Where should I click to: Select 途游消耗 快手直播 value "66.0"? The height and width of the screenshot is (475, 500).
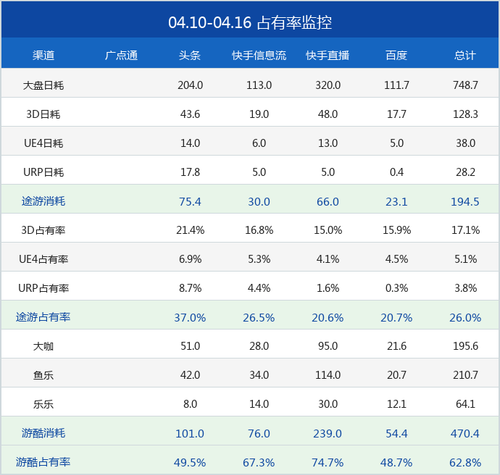click(328, 202)
